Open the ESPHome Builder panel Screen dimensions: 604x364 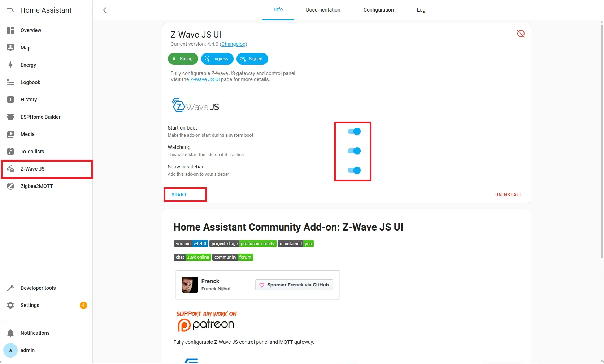[40, 117]
